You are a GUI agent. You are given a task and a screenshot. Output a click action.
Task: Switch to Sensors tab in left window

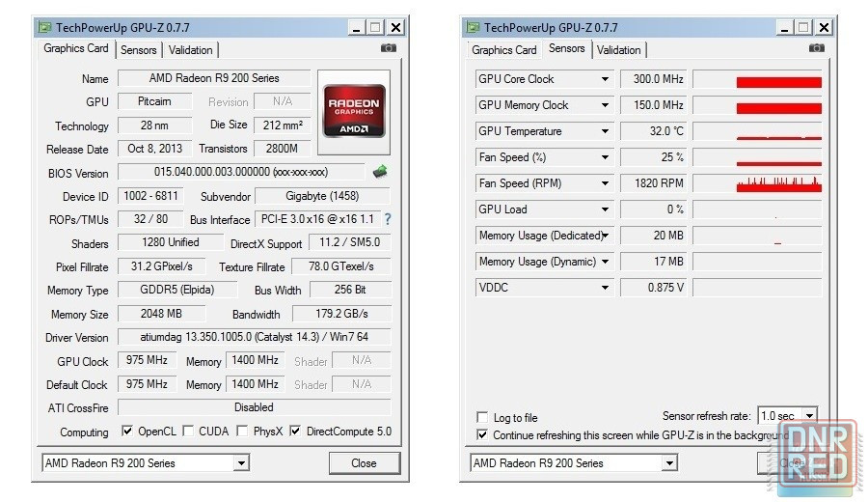click(x=139, y=50)
